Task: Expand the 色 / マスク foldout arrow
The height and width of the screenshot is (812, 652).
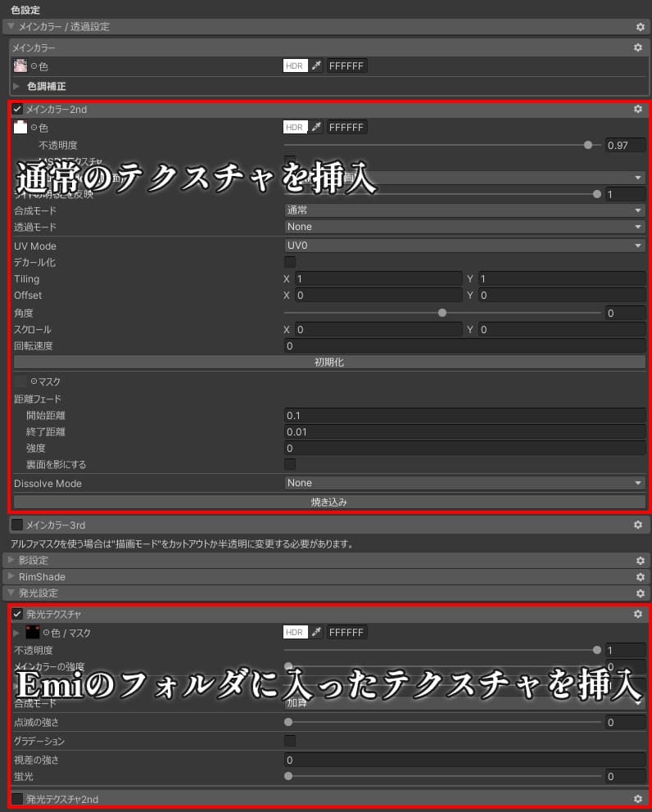Action: click(x=16, y=633)
